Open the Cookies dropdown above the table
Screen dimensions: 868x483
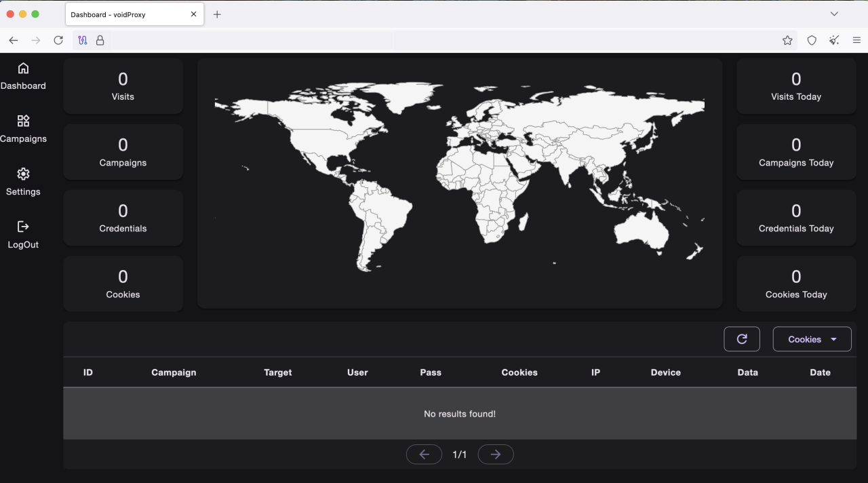point(812,339)
